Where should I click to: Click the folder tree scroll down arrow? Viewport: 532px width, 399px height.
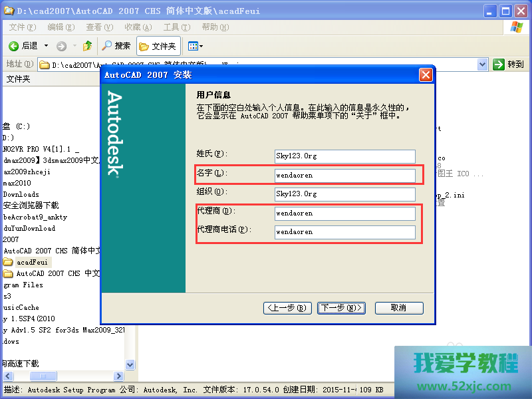[x=130, y=365]
